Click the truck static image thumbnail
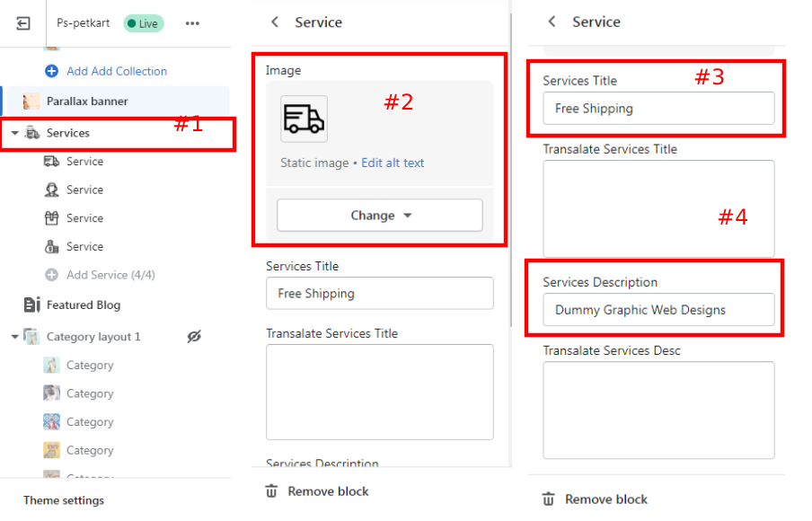Screen dimensions: 812x521 coord(304,119)
